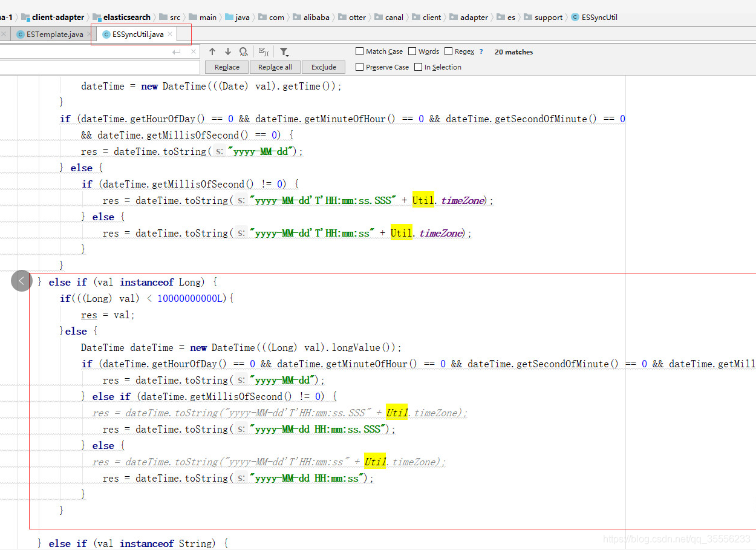The image size is (756, 550).
Task: Enable the Match Case checkbox
Action: click(360, 51)
